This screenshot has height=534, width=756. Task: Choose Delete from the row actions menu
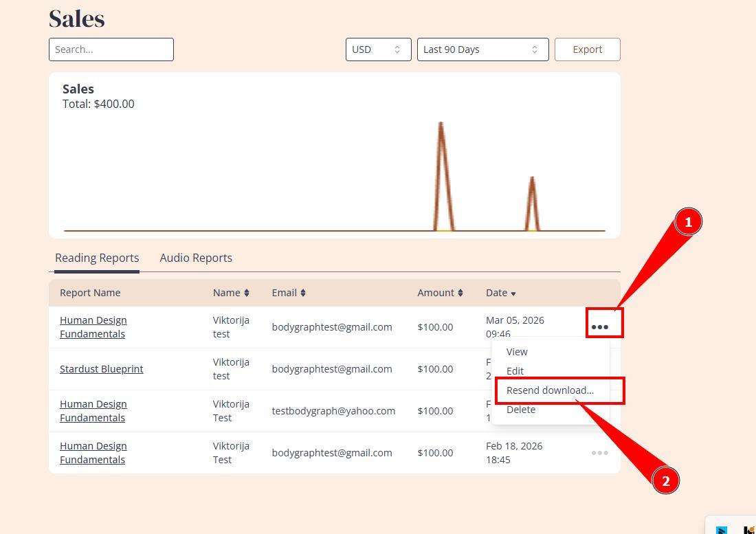(521, 410)
